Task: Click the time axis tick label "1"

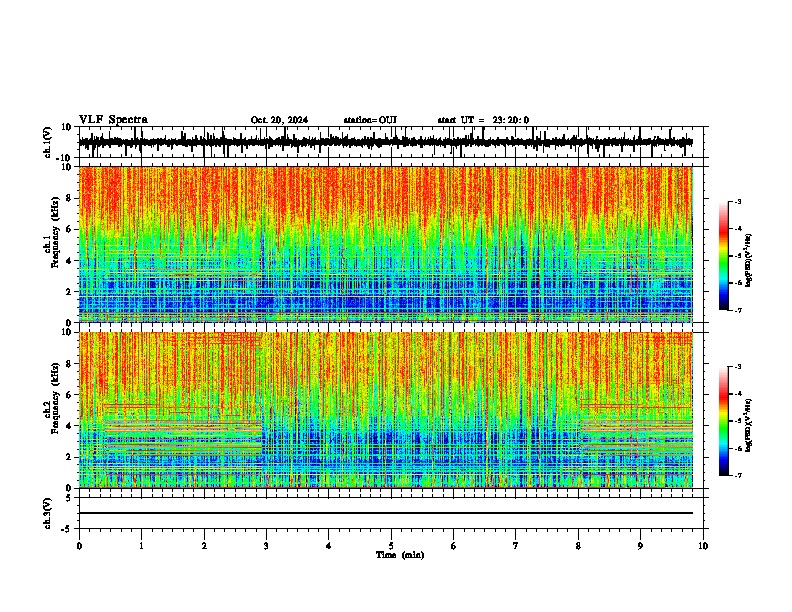Action: [141, 546]
